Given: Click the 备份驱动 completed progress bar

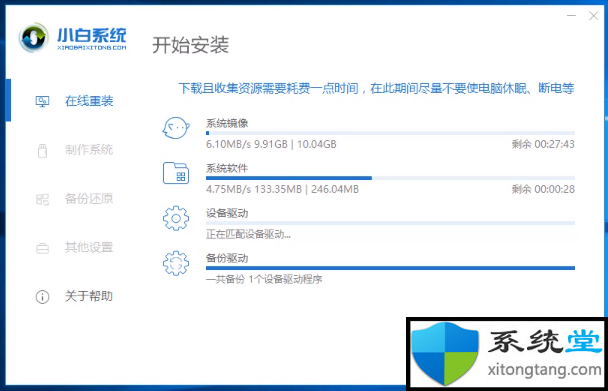Looking at the screenshot, I should (x=390, y=268).
